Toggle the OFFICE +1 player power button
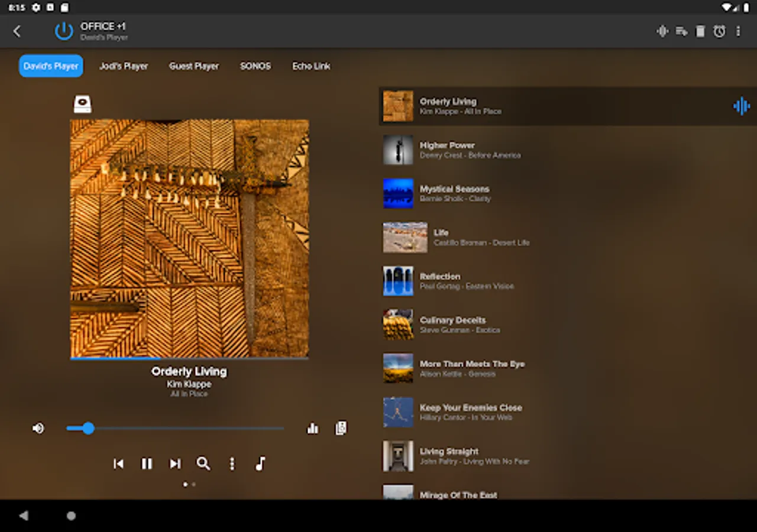 click(64, 31)
